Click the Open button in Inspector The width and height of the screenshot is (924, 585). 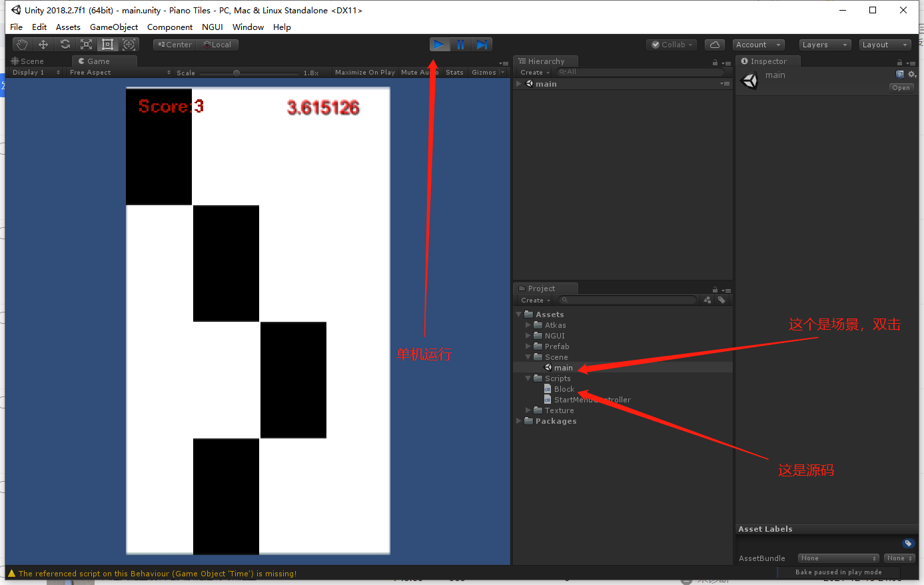click(901, 88)
